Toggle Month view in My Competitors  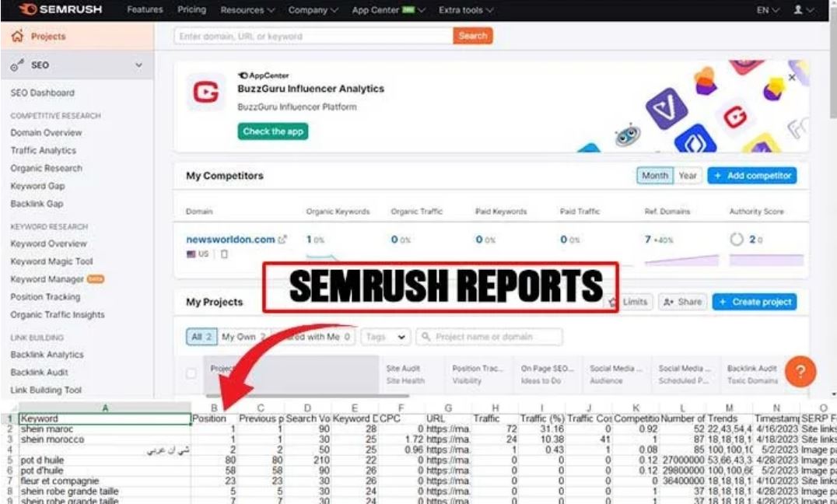654,176
